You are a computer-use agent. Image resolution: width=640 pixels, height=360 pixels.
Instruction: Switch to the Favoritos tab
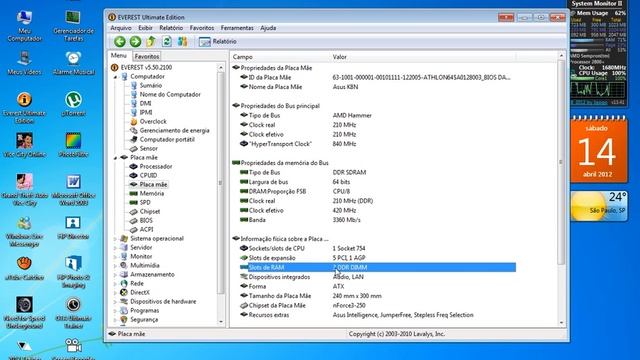click(147, 56)
